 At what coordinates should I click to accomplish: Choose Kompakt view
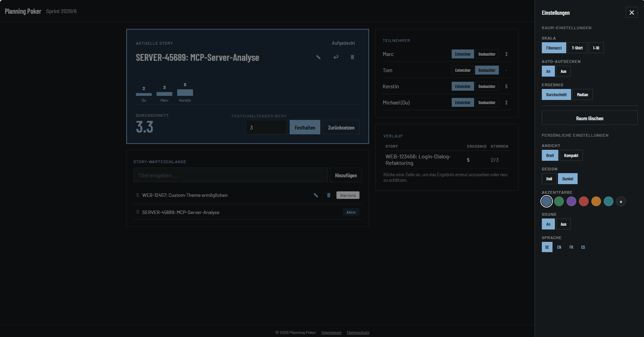[x=571, y=155]
